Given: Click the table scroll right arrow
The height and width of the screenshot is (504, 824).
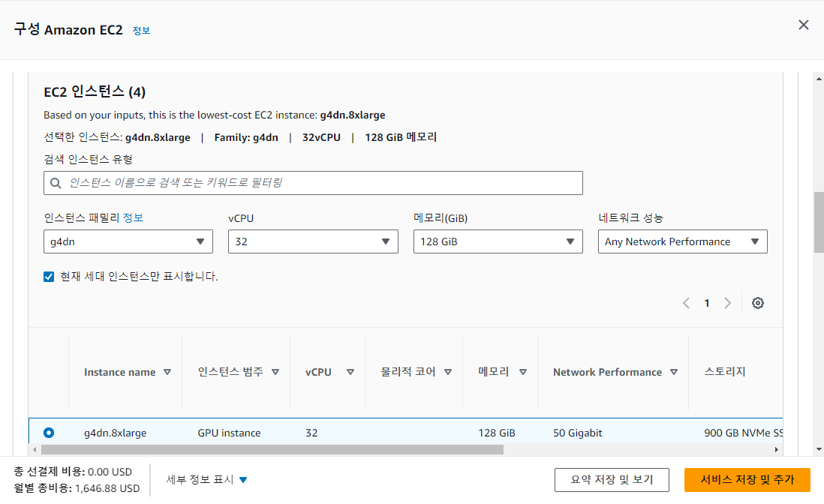Looking at the screenshot, I should coord(777,449).
